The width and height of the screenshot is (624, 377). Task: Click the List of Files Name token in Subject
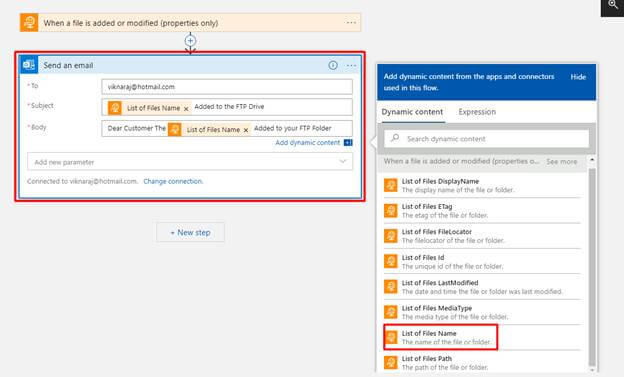coord(149,108)
